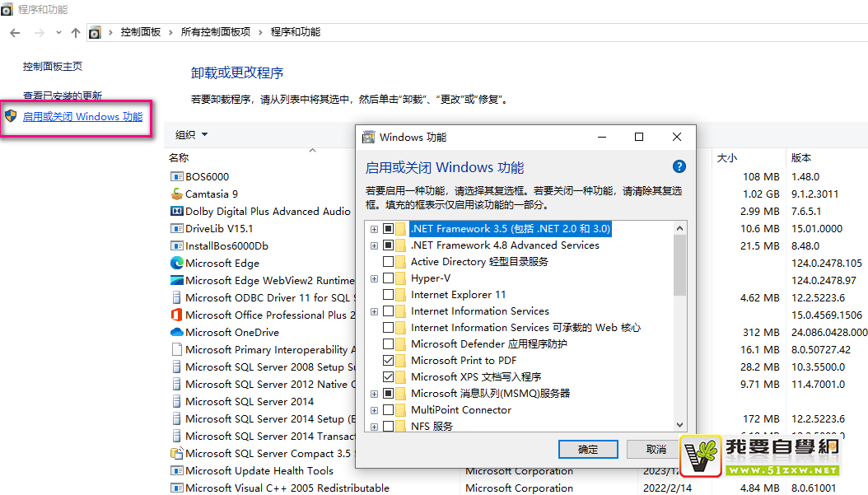Enable Active Directory 轻型目录服务 checkbox
The width and height of the screenshot is (868, 495).
pos(388,261)
